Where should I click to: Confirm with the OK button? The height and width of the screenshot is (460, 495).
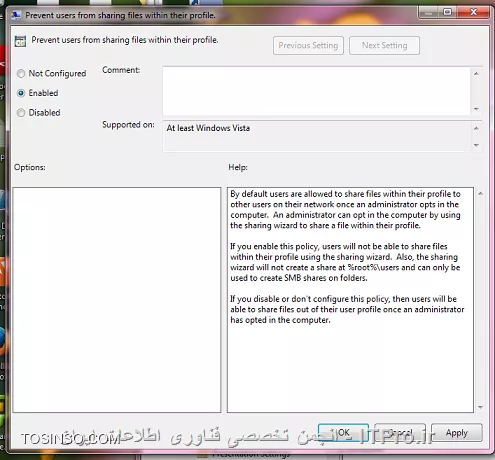click(343, 433)
